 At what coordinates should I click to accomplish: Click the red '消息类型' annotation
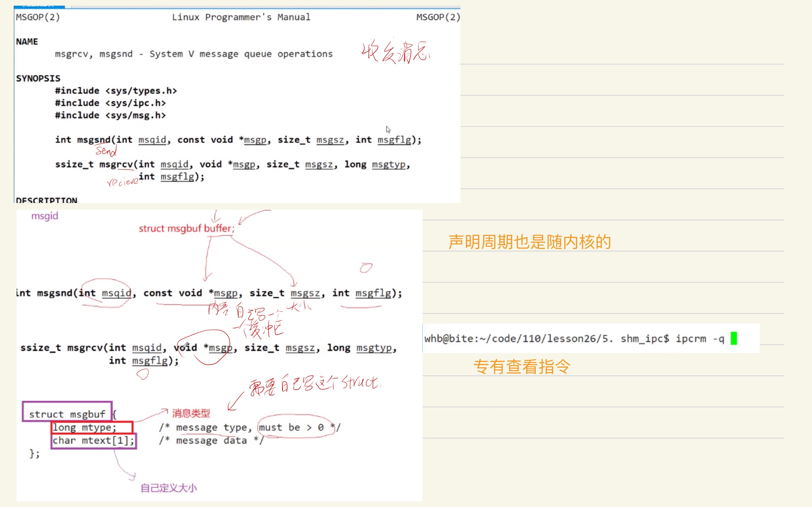click(191, 413)
